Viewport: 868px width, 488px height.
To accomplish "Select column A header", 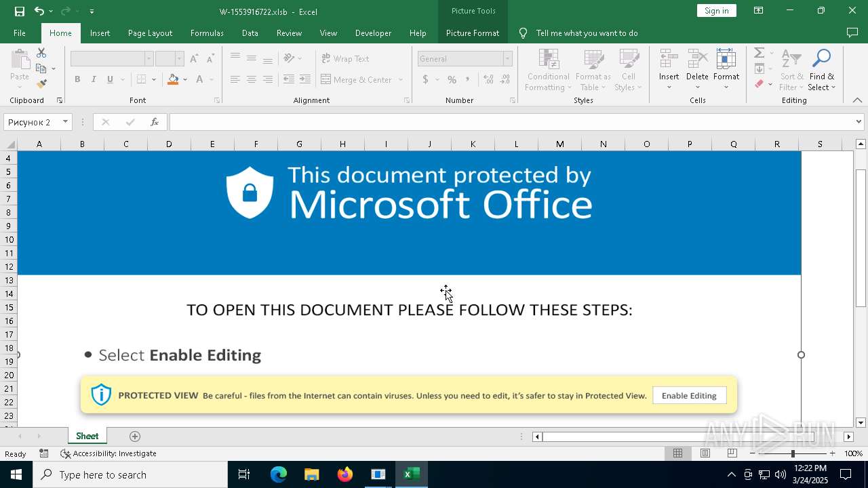I will 39,144.
